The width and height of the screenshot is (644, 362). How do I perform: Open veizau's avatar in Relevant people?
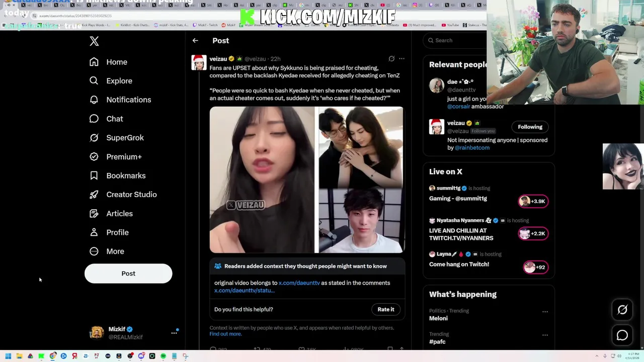coord(436,127)
